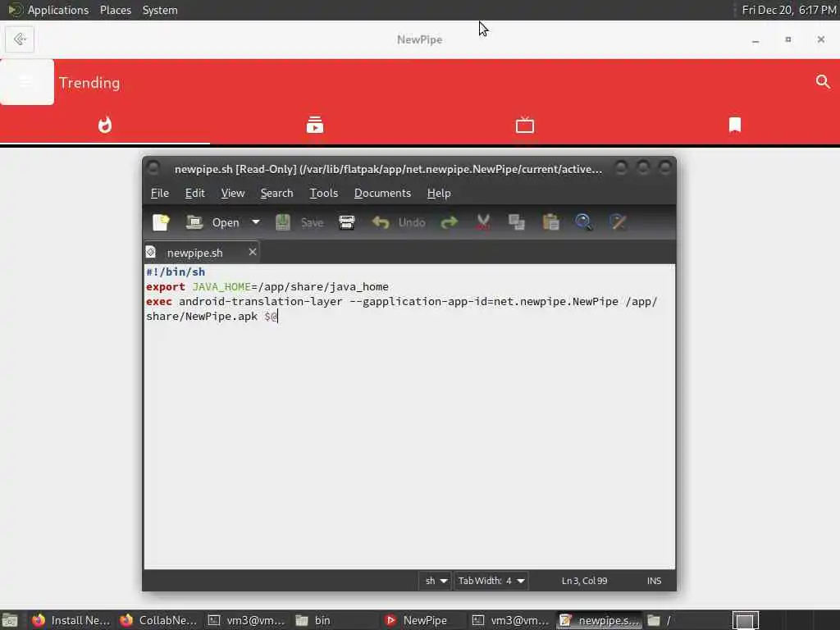Expand the Open recent files dropdown arrow

[x=256, y=221]
